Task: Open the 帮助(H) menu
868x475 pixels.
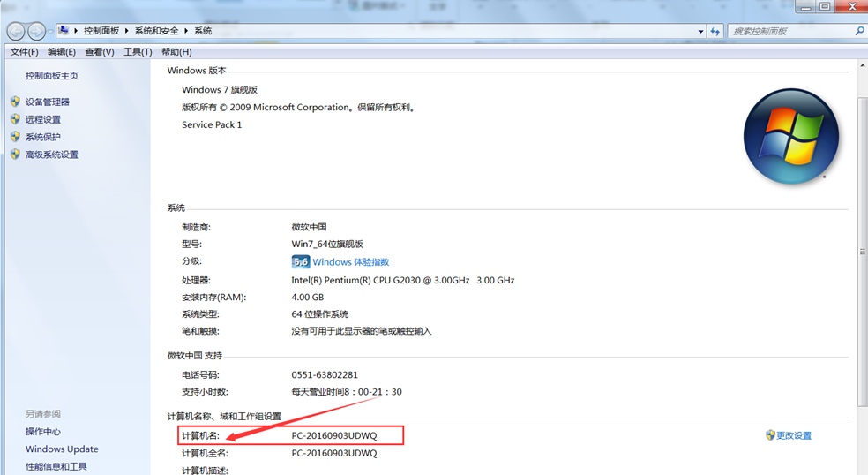Action: (176, 51)
